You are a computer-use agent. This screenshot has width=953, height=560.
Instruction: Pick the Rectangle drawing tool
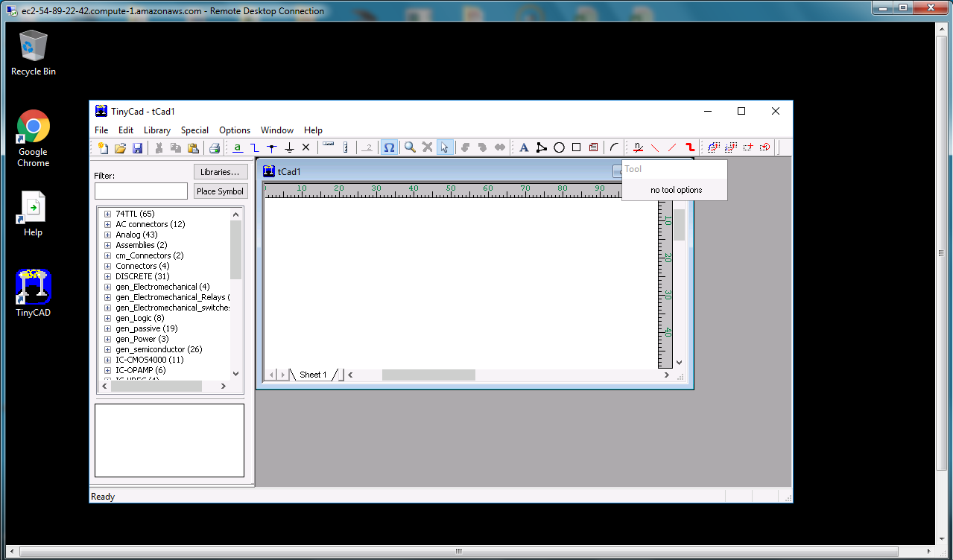pyautogui.click(x=576, y=147)
